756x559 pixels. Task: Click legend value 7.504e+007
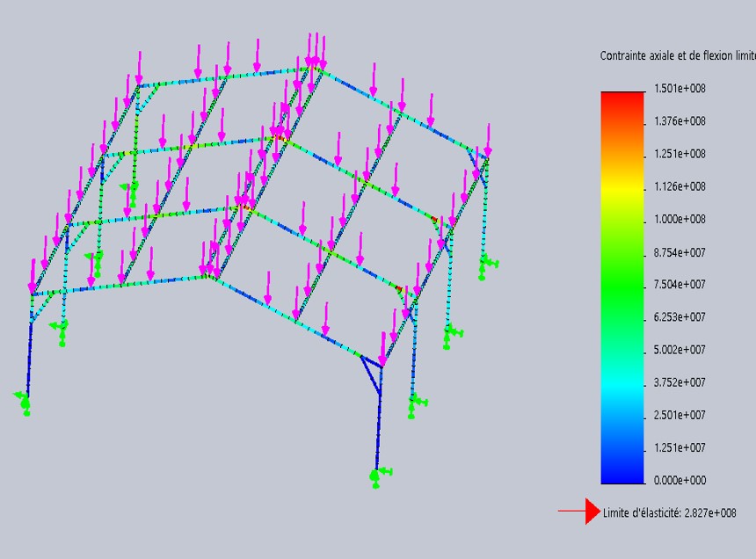coord(680,284)
